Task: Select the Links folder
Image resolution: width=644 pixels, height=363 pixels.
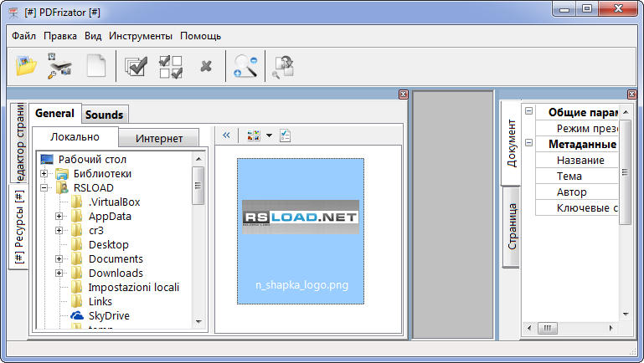Action: 100,301
